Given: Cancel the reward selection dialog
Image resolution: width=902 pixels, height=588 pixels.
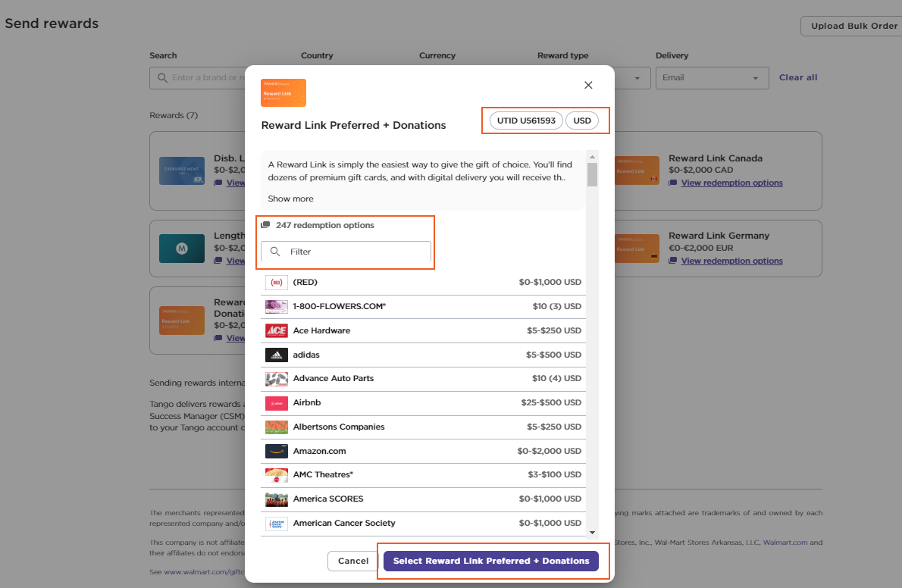Looking at the screenshot, I should tap(352, 561).
